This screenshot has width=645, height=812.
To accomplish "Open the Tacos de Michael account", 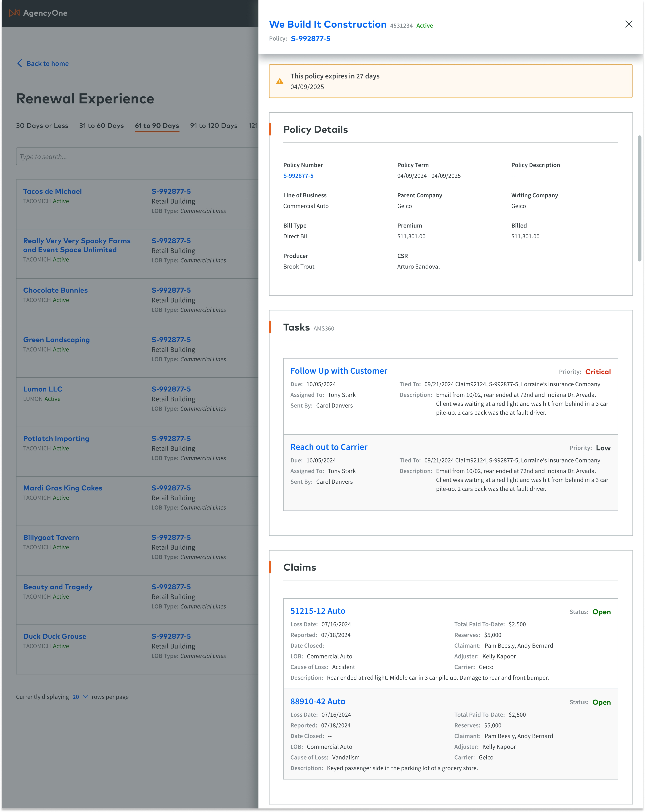I will point(52,191).
